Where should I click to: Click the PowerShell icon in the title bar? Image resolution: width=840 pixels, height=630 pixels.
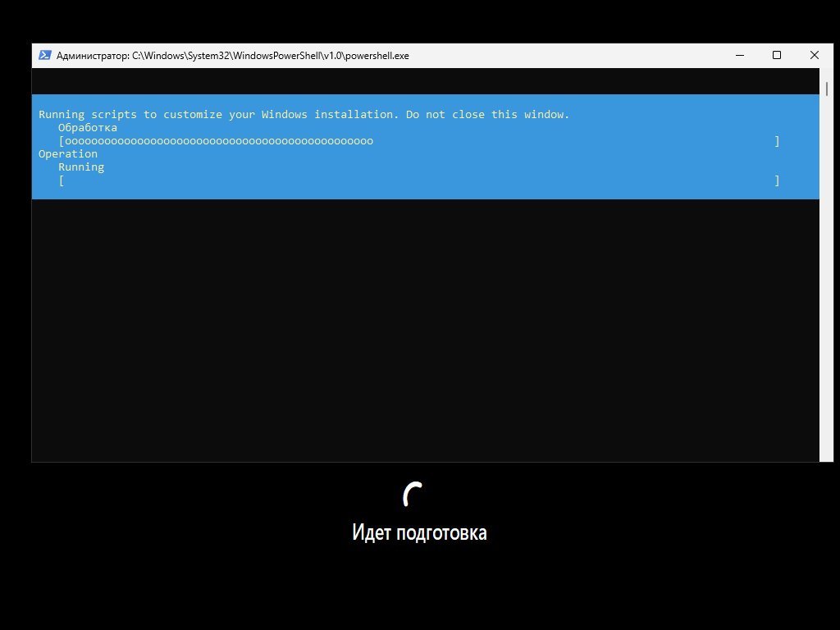[45, 55]
